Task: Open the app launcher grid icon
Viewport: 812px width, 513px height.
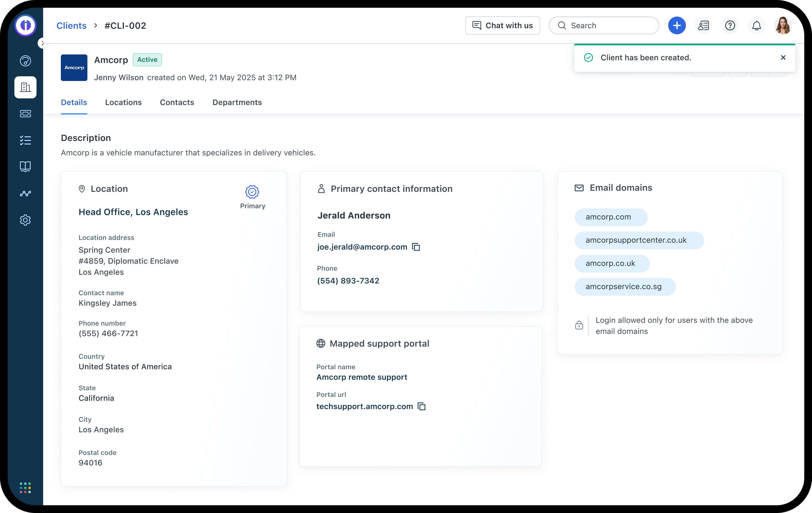Action: tap(25, 487)
